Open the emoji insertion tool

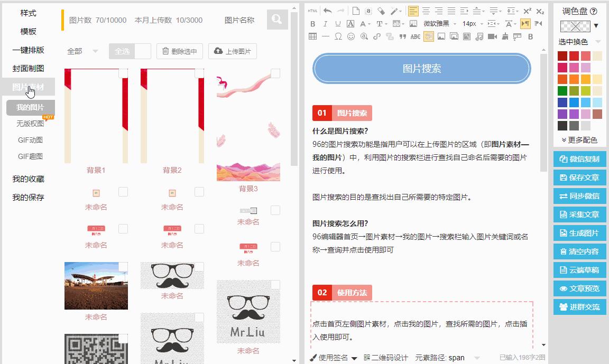[350, 36]
